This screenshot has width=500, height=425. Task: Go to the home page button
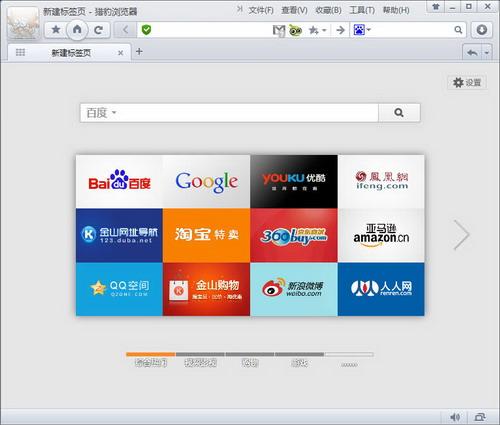click(77, 30)
